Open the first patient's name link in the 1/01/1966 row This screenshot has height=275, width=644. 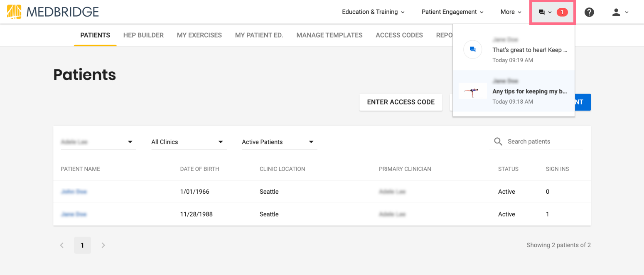pyautogui.click(x=74, y=192)
